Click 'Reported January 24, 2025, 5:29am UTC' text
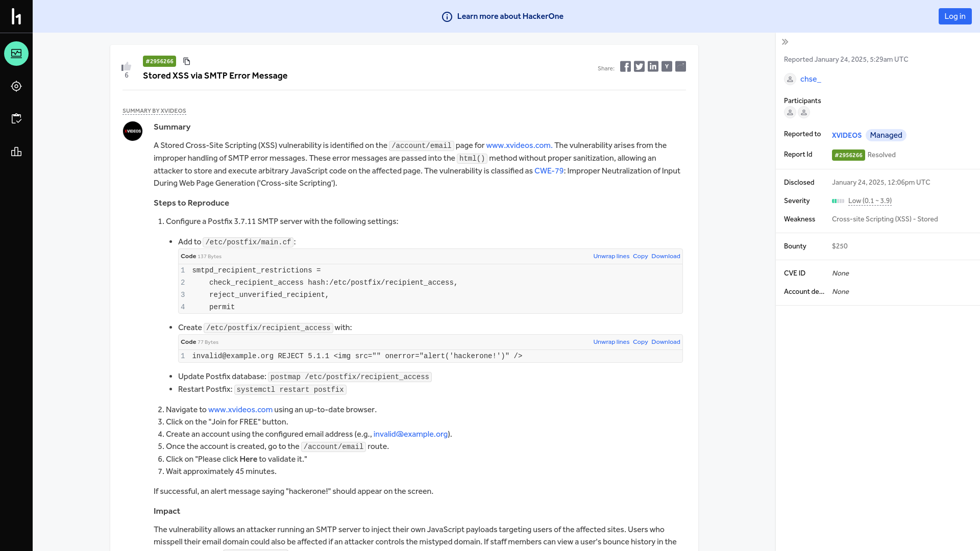 tap(846, 60)
